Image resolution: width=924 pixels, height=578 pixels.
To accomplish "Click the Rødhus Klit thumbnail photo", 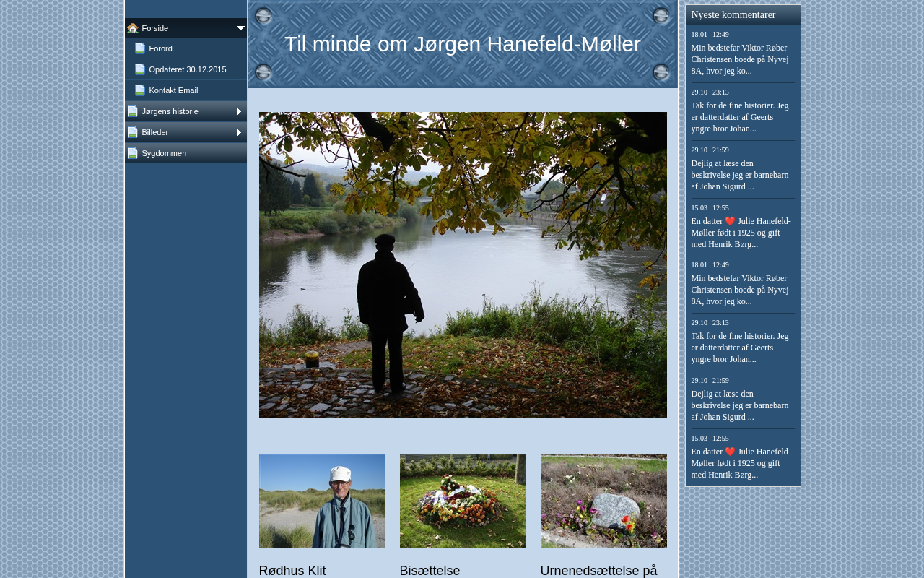I will pos(322,501).
